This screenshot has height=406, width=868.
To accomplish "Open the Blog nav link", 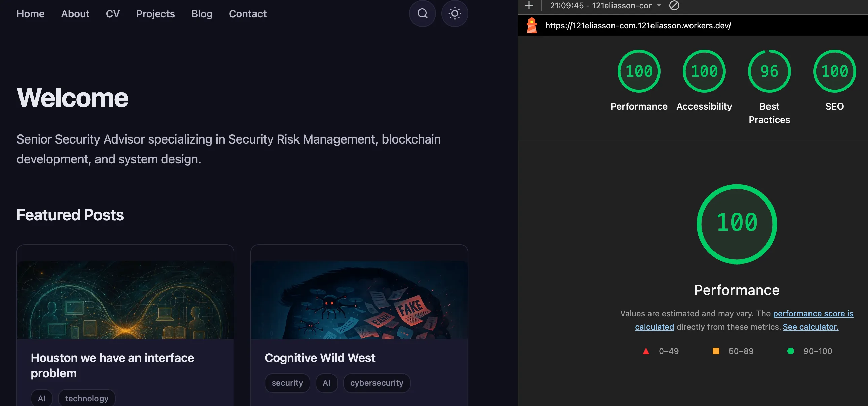I will click(x=202, y=14).
